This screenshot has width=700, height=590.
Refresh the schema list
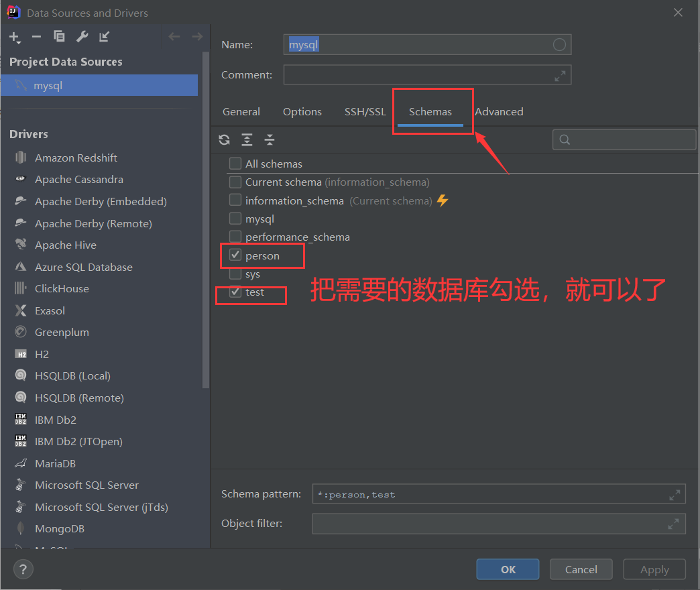[x=224, y=139]
